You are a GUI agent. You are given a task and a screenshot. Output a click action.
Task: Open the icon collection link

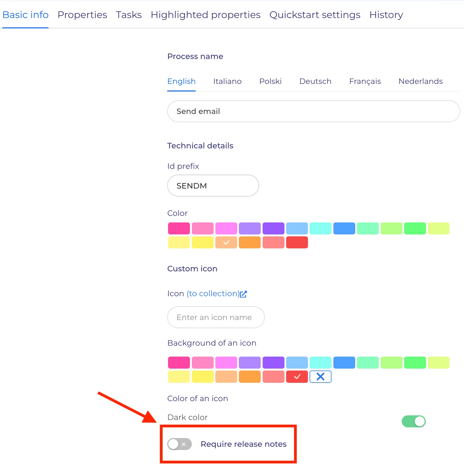point(217,294)
